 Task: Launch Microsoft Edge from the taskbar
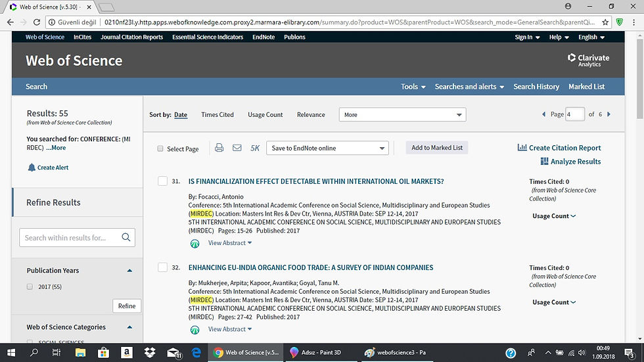click(196, 353)
